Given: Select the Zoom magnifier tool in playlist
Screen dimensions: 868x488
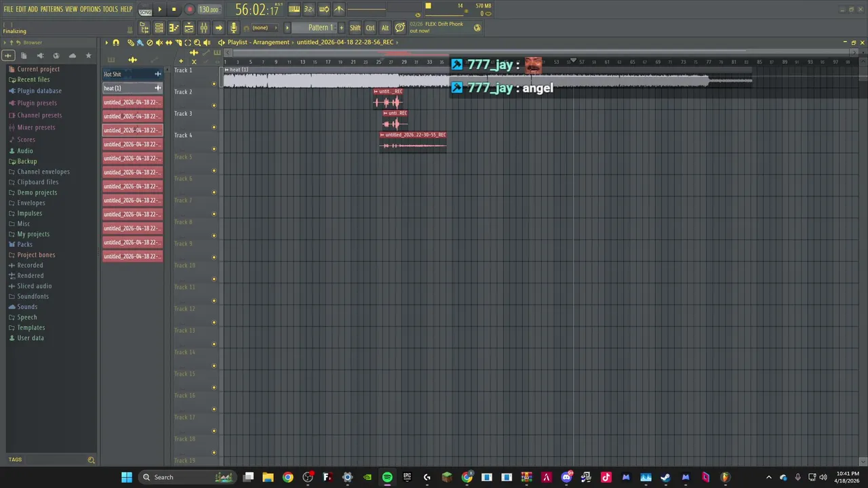Looking at the screenshot, I should pos(197,42).
